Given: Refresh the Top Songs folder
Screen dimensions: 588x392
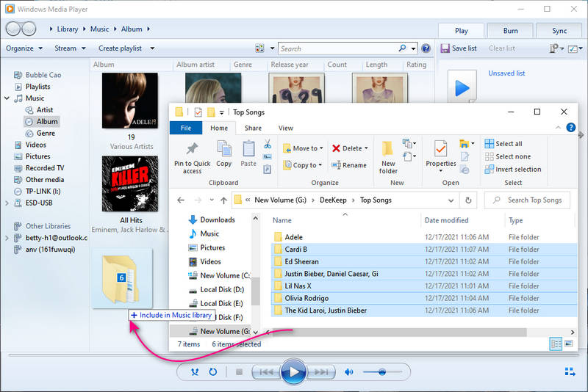Looking at the screenshot, I should 468,200.
